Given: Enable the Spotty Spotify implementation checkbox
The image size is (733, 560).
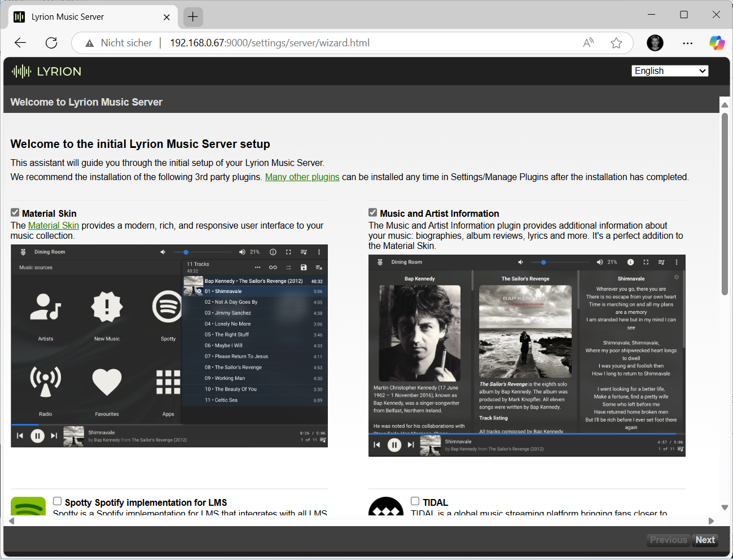Looking at the screenshot, I should click(x=57, y=501).
